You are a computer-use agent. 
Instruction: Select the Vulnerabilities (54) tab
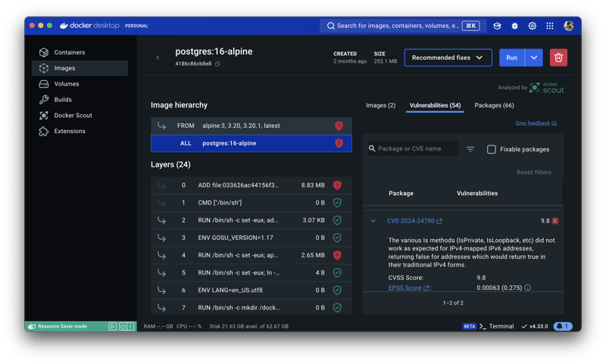[x=435, y=105]
